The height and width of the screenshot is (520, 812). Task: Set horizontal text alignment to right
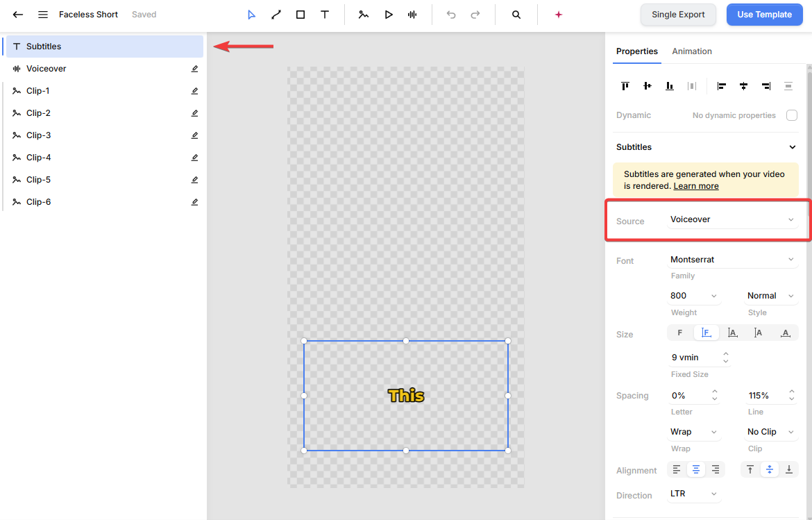pos(715,470)
